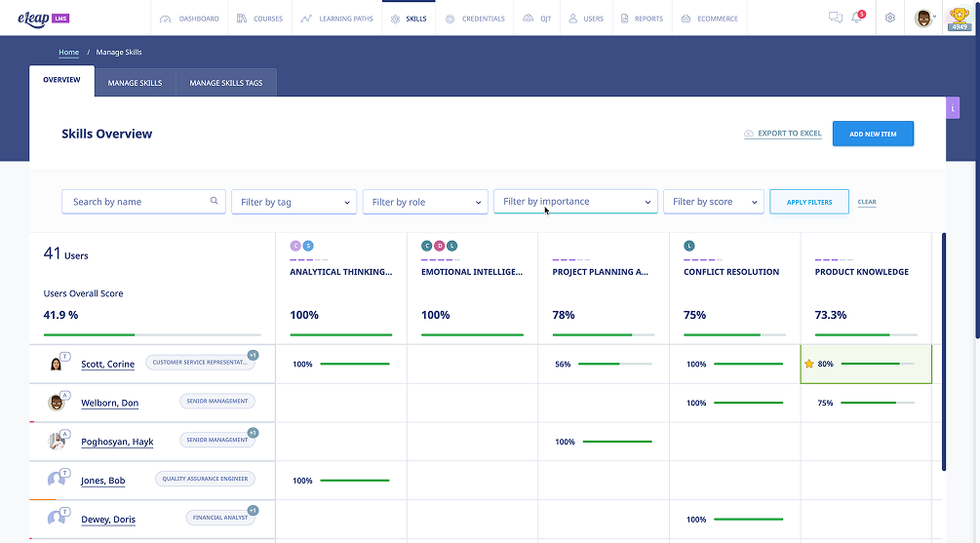Screen dimensions: 980x543
Task: Open the settings gear icon
Action: coord(890,18)
